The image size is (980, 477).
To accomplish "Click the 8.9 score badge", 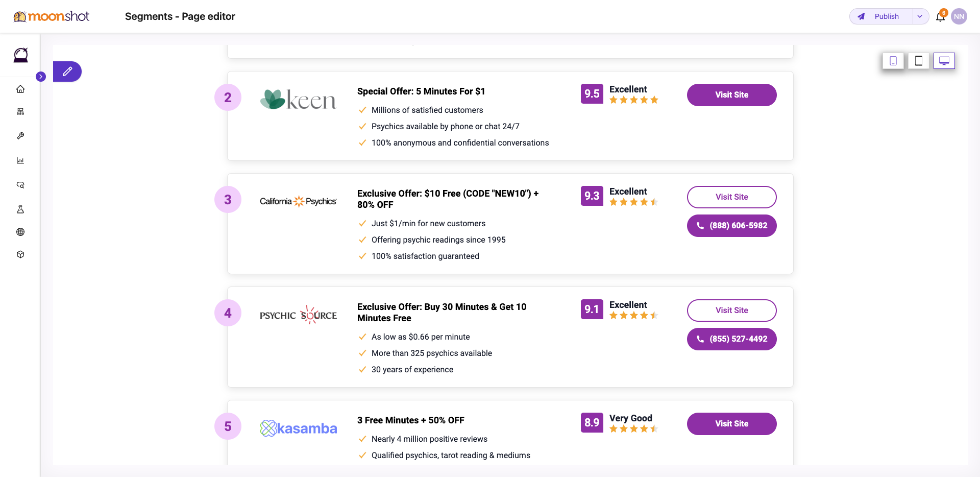I will pyautogui.click(x=592, y=423).
